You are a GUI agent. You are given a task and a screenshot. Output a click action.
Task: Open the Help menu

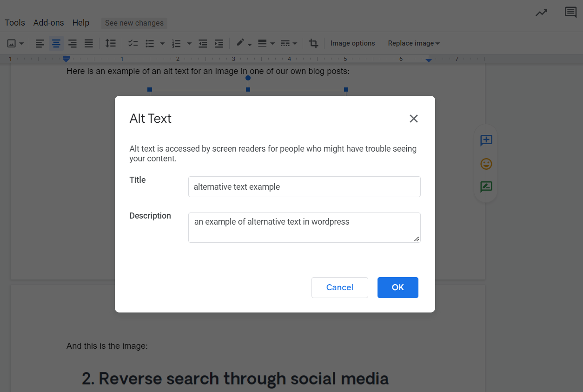(81, 23)
